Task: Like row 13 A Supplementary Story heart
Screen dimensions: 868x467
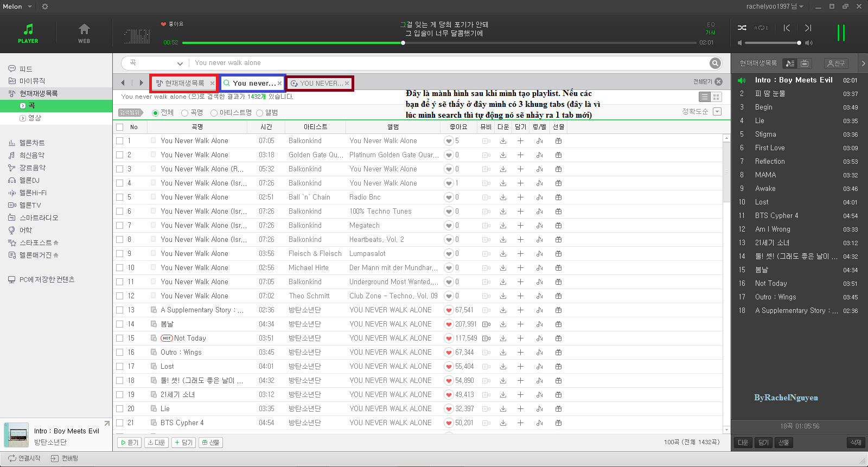Action: 449,310
